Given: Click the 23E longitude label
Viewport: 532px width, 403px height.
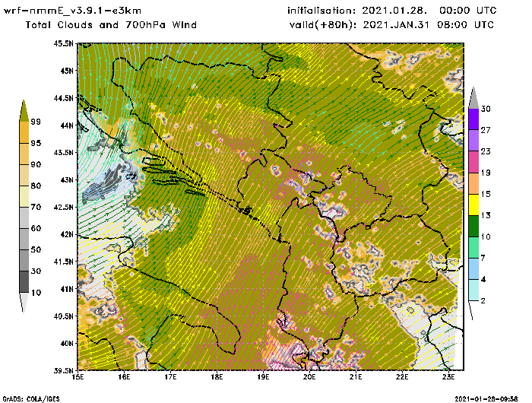Looking at the screenshot, I should 448,377.
